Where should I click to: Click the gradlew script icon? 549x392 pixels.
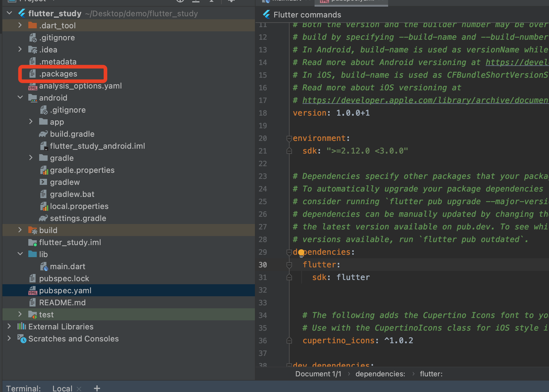point(43,182)
